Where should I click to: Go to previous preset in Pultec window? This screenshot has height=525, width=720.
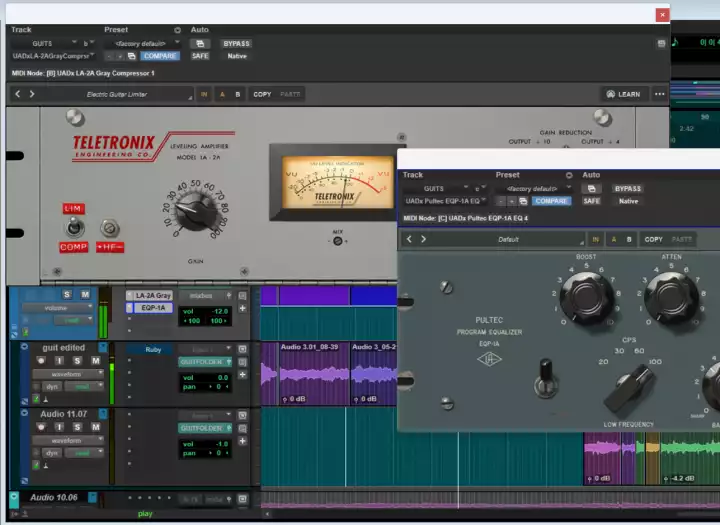(409, 239)
